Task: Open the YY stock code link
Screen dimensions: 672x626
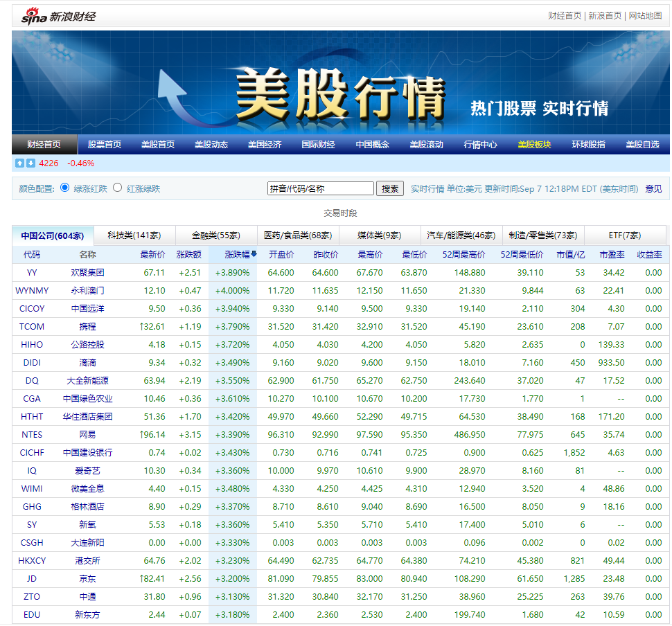Action: [x=32, y=273]
